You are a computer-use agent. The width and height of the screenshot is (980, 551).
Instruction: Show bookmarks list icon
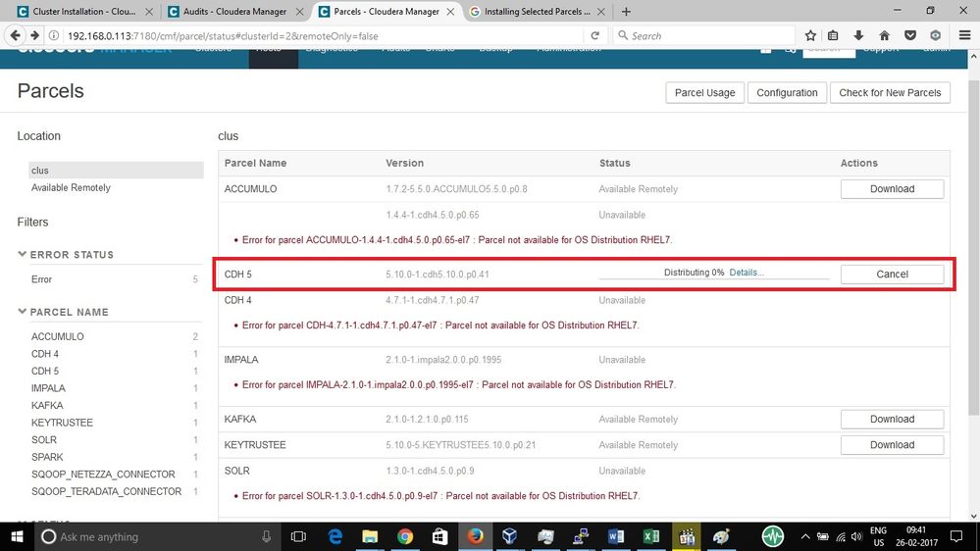[x=833, y=35]
